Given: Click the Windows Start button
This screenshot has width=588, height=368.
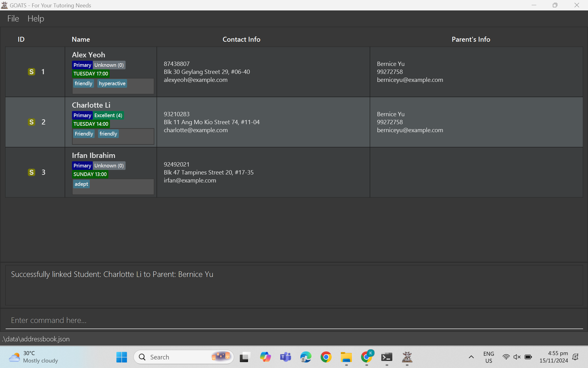Looking at the screenshot, I should (122, 357).
